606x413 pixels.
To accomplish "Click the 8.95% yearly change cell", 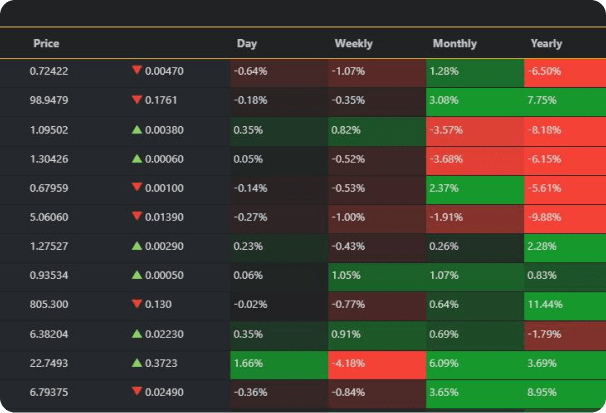I will (565, 394).
